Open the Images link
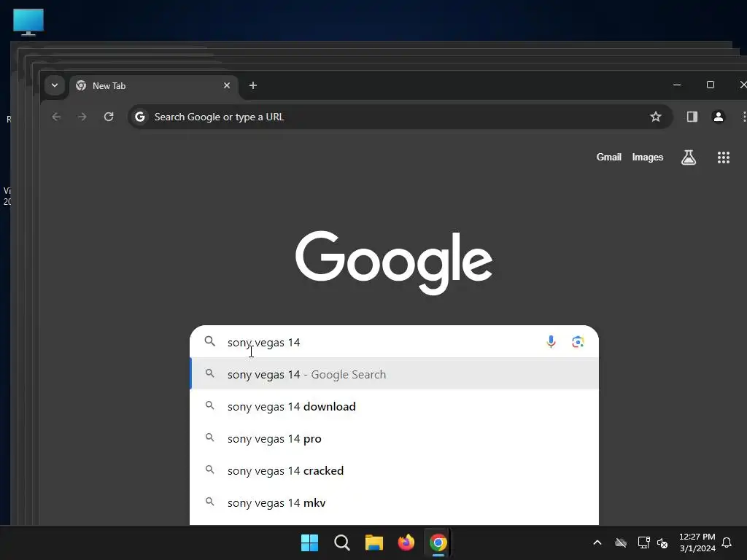 [648, 157]
